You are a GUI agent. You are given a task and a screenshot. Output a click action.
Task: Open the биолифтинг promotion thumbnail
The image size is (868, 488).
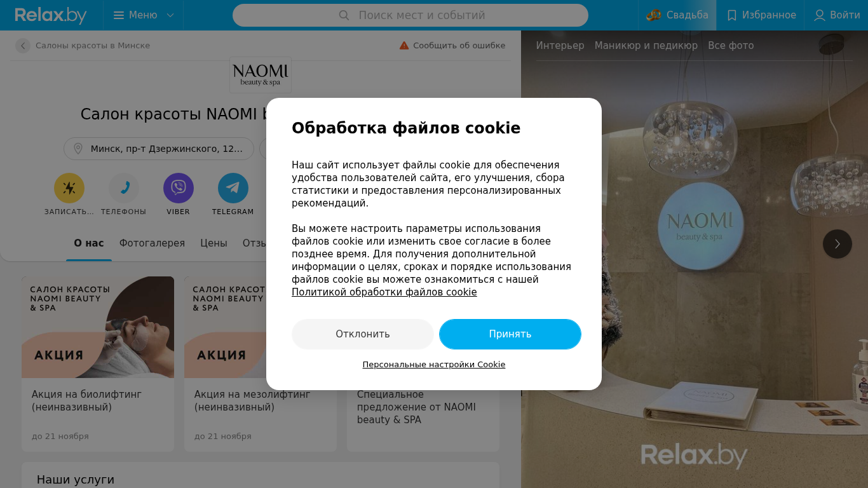click(x=98, y=327)
